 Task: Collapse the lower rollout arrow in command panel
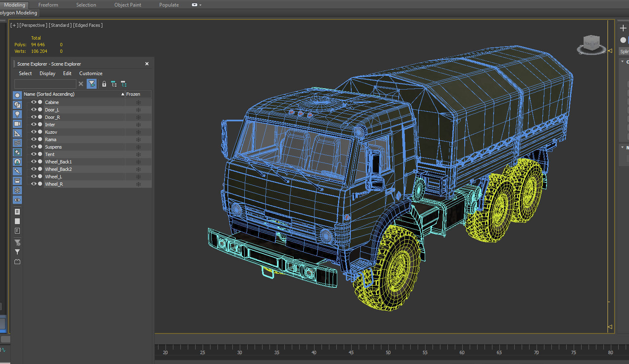coord(622,147)
